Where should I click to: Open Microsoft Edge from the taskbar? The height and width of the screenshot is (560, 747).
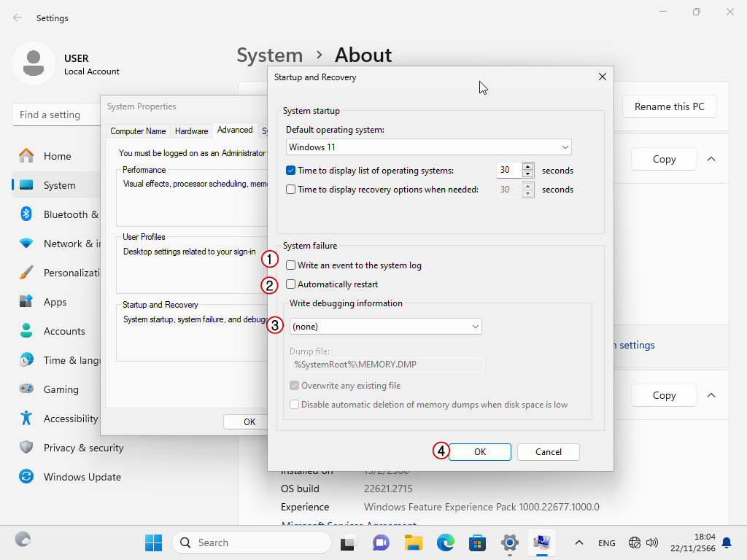pos(446,542)
